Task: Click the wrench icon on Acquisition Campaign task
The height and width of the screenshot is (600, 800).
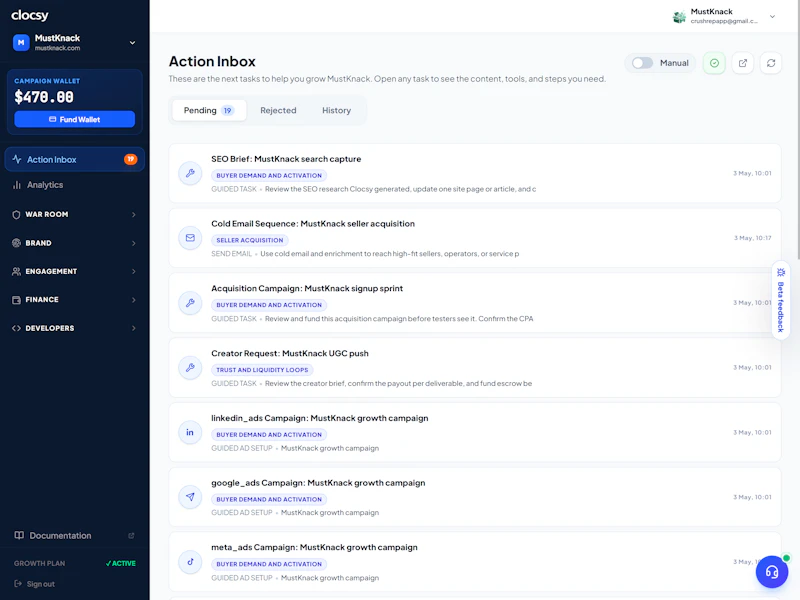Action: click(190, 303)
